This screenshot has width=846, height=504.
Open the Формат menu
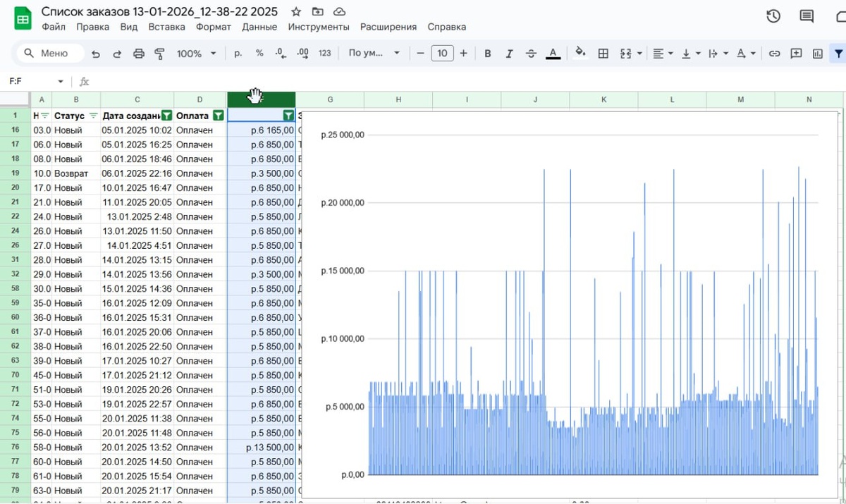[214, 27]
